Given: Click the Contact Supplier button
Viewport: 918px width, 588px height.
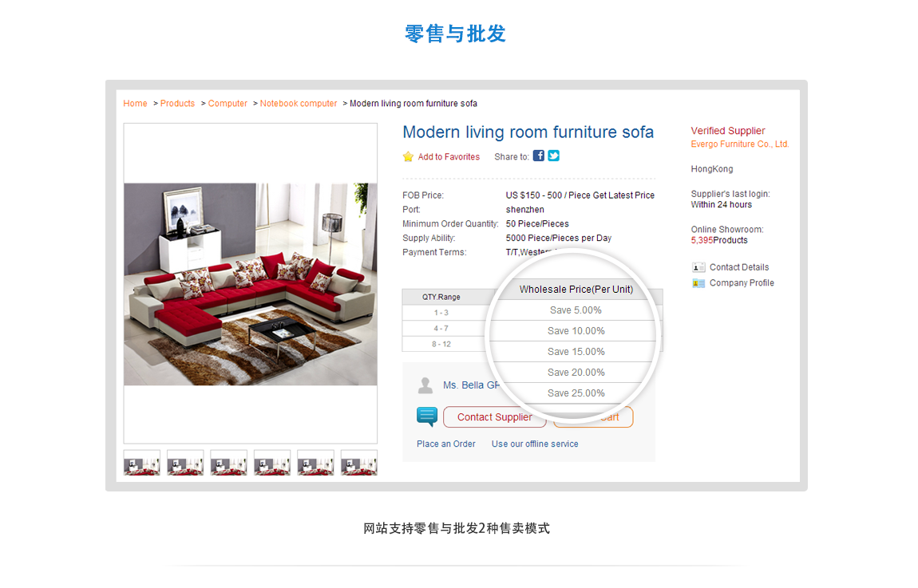Looking at the screenshot, I should [495, 417].
